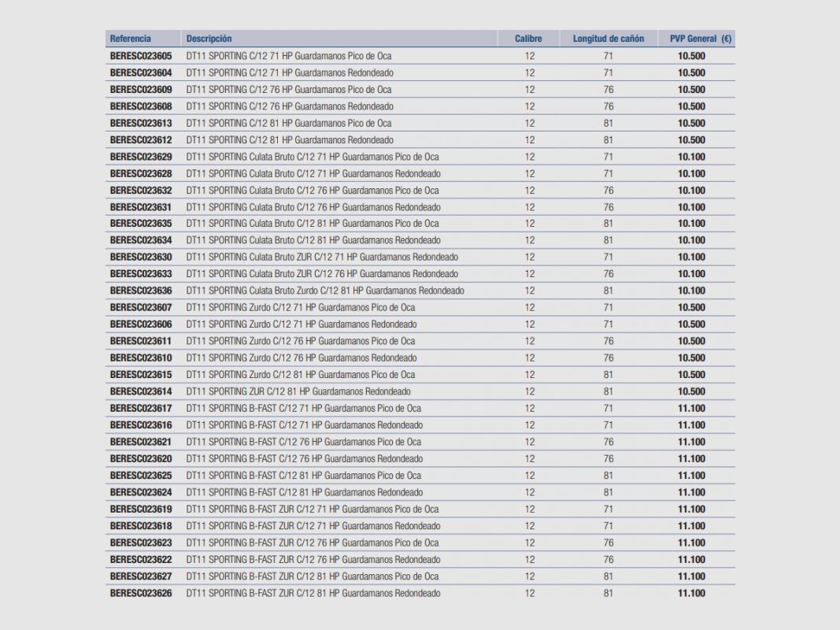Screen dimensions: 840x630
Task: Select 'Culata Bruto C/12 81 HP Guardamanos Redondeado' description
Action: [x=313, y=240]
